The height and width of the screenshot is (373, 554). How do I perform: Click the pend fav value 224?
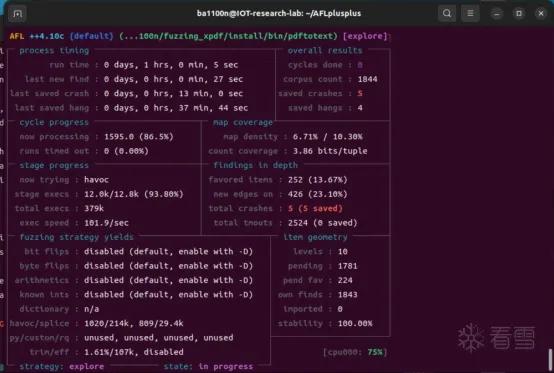[345, 280]
